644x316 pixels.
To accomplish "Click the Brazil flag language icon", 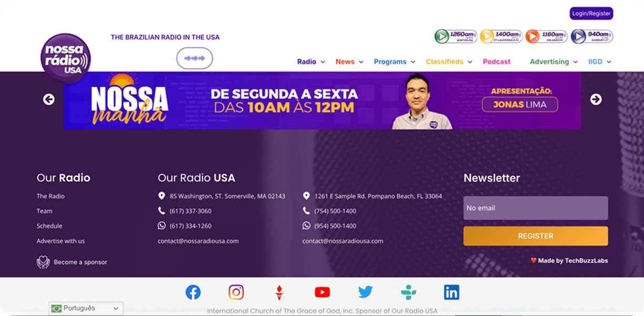I will click(x=56, y=309).
